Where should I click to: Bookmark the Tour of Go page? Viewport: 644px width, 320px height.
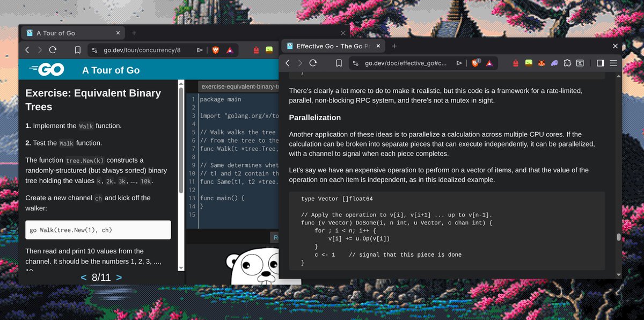78,50
